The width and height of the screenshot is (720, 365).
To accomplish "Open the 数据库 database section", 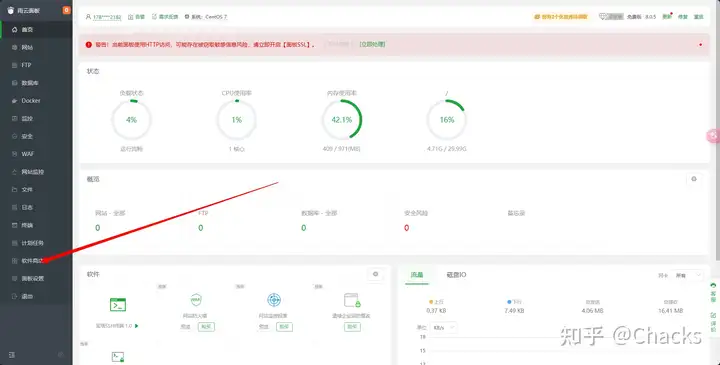I will click(x=36, y=83).
